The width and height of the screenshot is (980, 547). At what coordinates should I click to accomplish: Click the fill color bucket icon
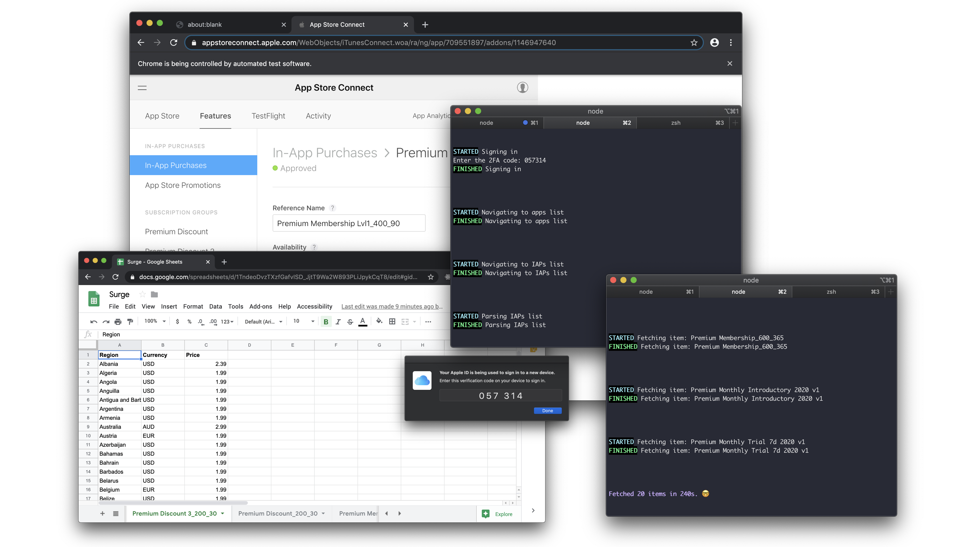(379, 321)
